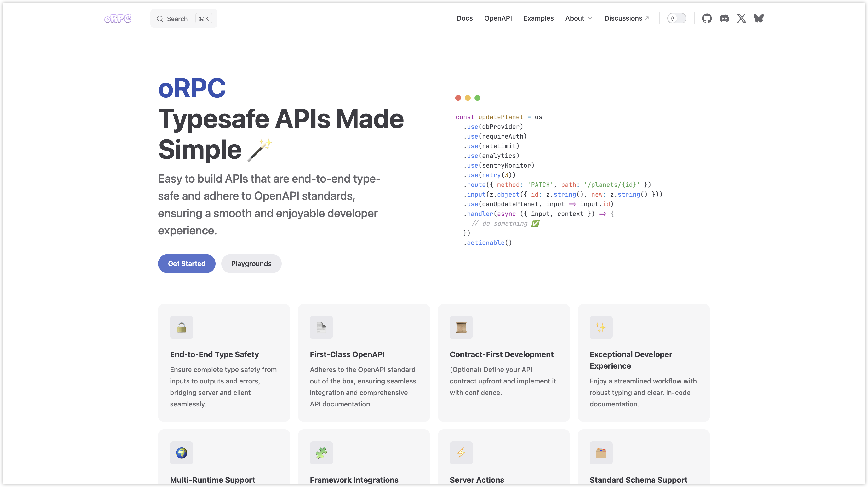The image size is (868, 487).
Task: Open the Examples nav item
Action: click(538, 18)
